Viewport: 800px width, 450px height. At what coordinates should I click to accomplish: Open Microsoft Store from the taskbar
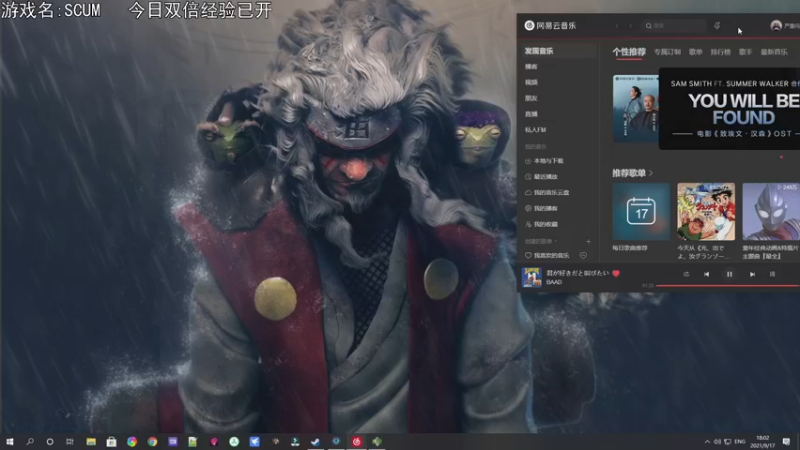click(x=111, y=441)
